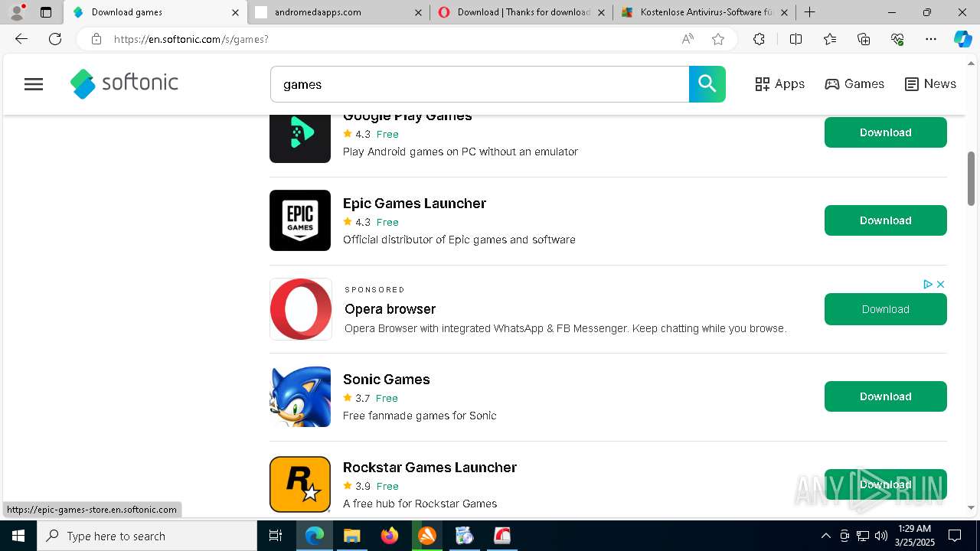Click the Opera browser logo

point(301,309)
